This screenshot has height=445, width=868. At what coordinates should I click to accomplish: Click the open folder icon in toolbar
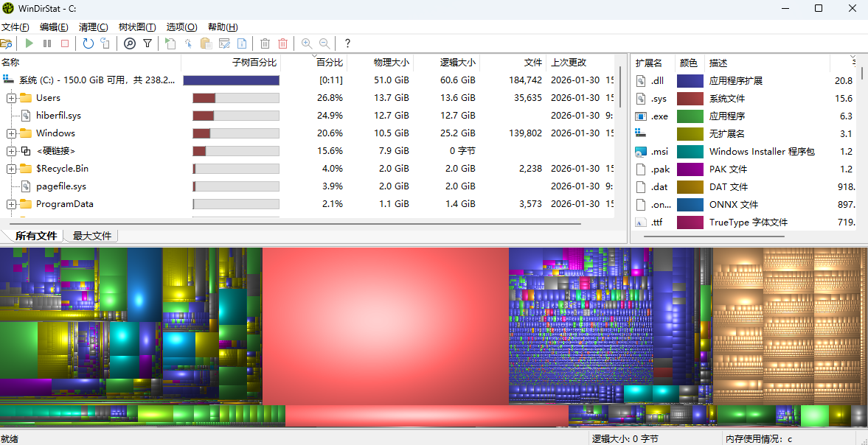click(x=7, y=43)
